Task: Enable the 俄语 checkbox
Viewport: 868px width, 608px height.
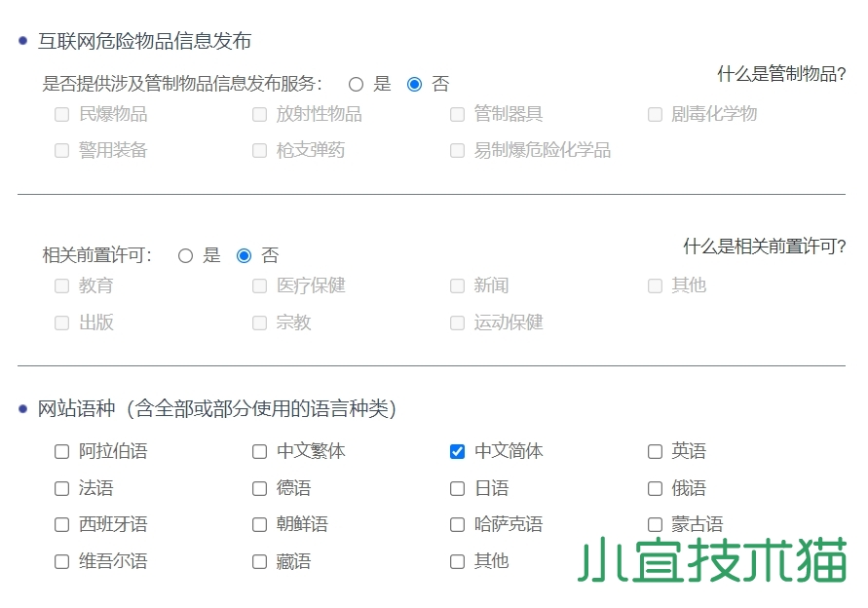Action: (x=655, y=488)
